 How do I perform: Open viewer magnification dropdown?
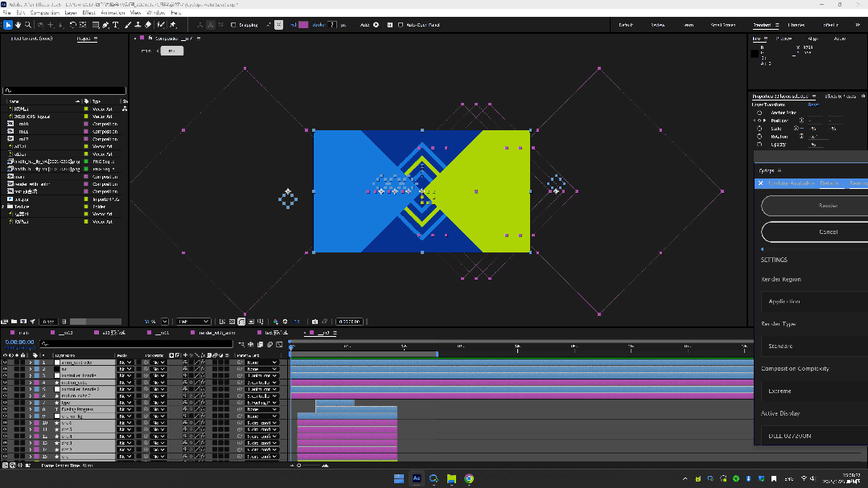click(x=164, y=322)
